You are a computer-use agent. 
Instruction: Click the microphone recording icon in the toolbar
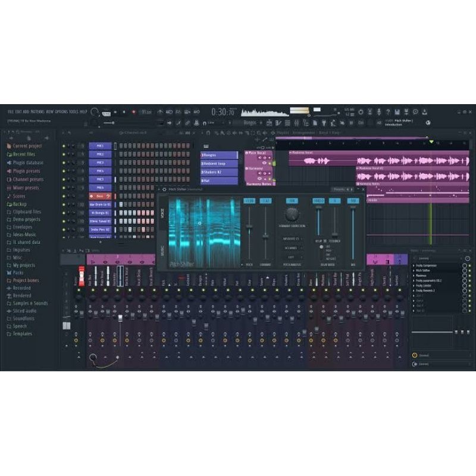[x=379, y=112]
